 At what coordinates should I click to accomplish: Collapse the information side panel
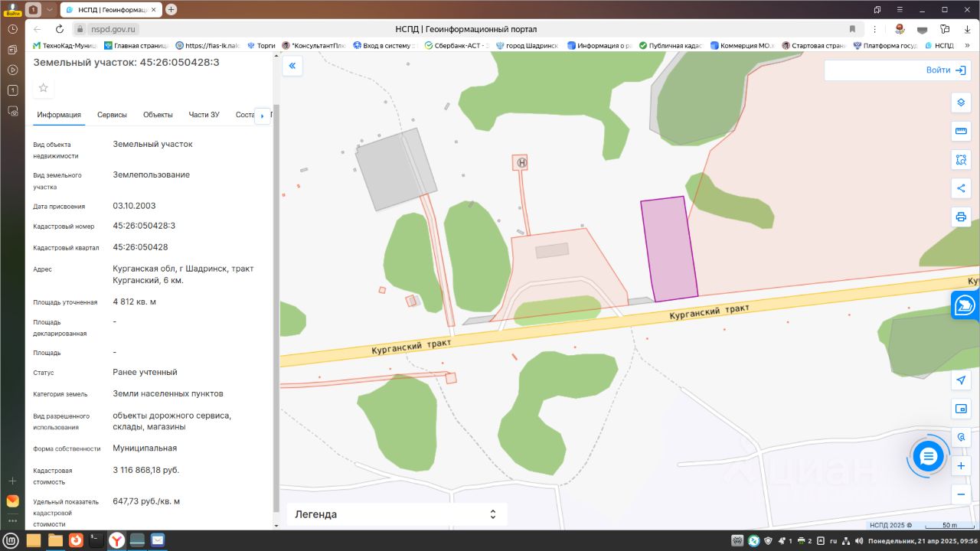click(x=292, y=67)
